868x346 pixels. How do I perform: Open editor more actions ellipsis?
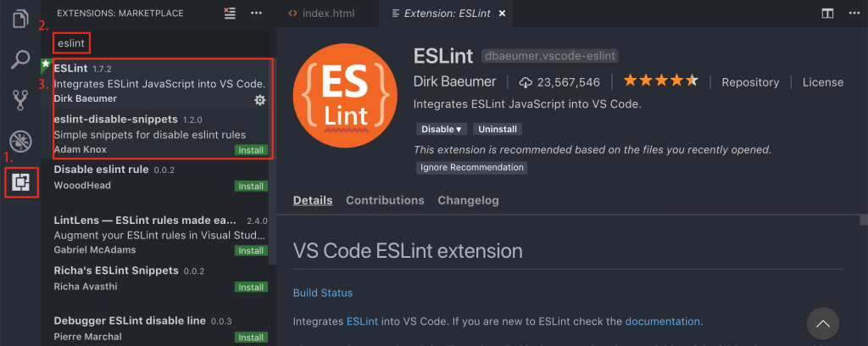pos(854,14)
